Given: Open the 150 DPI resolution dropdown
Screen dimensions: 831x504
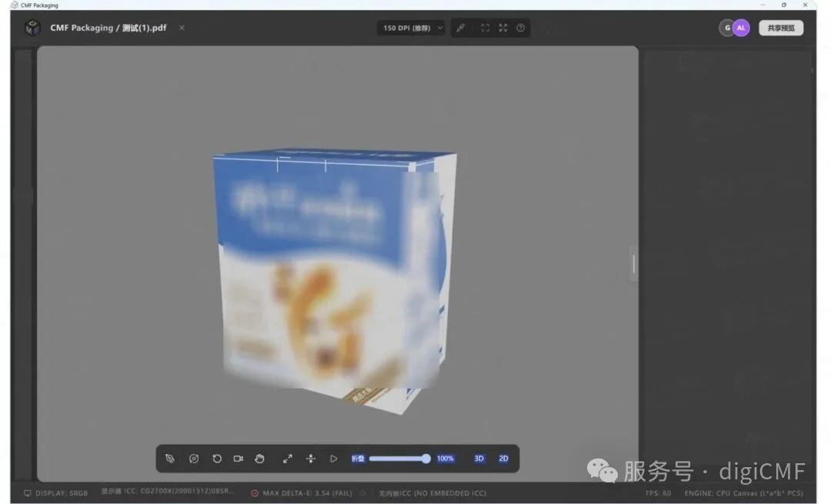Looking at the screenshot, I should point(411,28).
